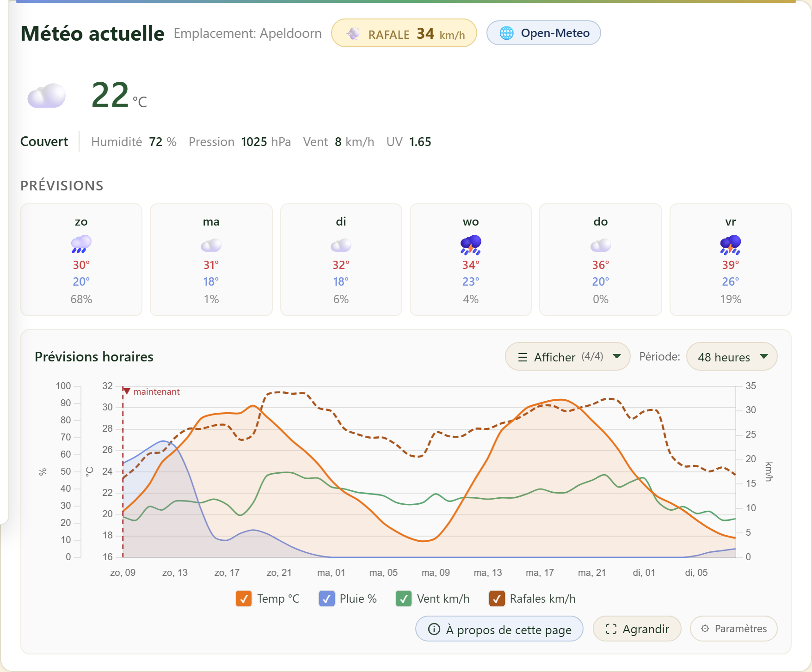Click the cloud icon for di forecast

pos(341,245)
